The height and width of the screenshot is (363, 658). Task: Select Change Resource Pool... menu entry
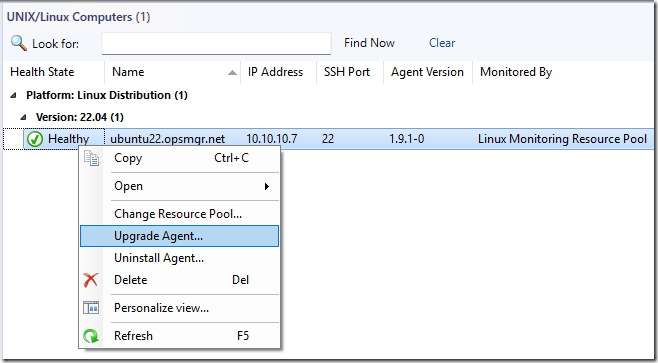180,214
